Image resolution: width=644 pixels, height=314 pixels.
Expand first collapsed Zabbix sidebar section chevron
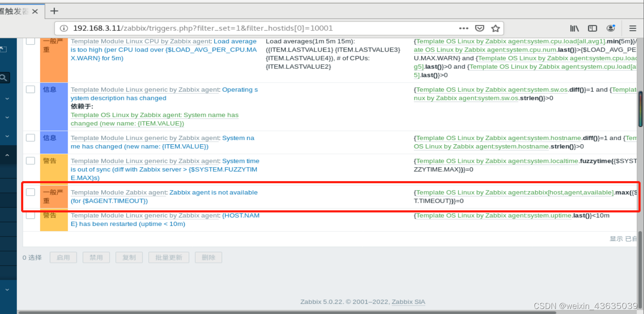click(7, 98)
